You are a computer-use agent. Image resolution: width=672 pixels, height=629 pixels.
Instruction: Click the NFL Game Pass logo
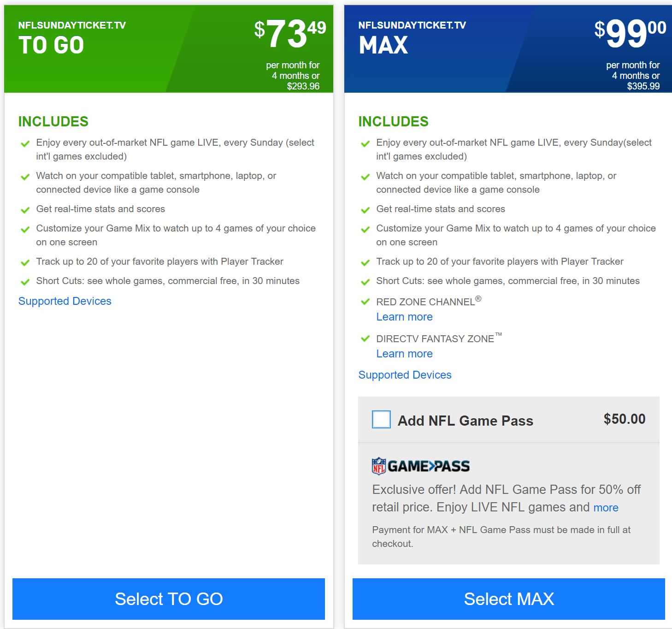(421, 466)
